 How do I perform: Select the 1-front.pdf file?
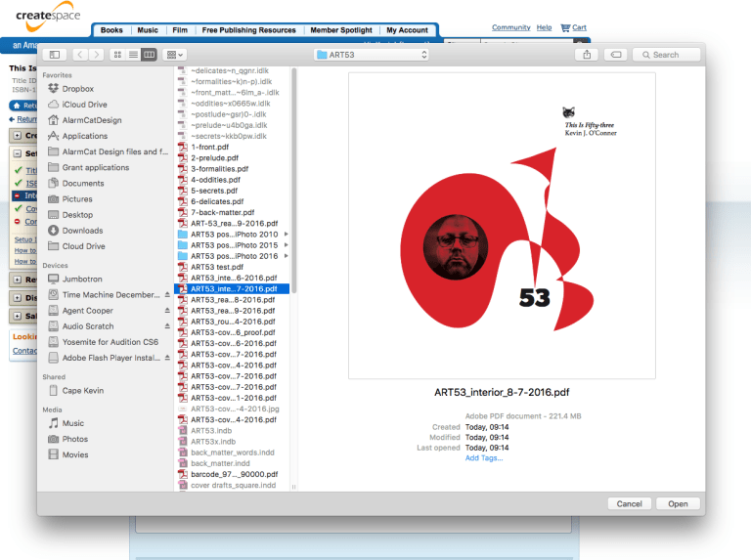pyautogui.click(x=209, y=148)
